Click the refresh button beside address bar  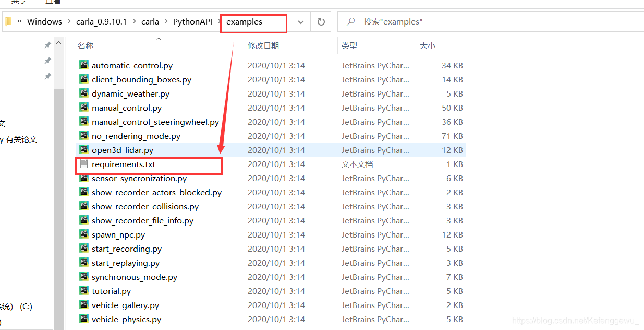point(321,22)
